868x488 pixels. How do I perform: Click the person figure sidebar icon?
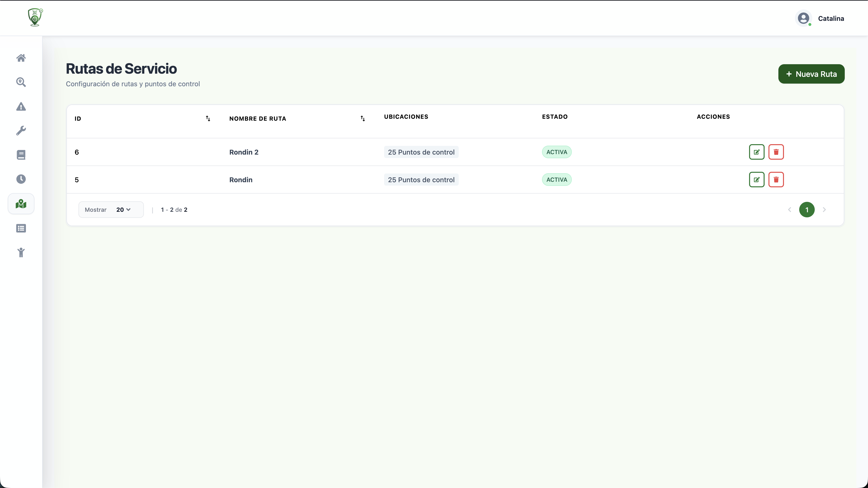pos(21,252)
